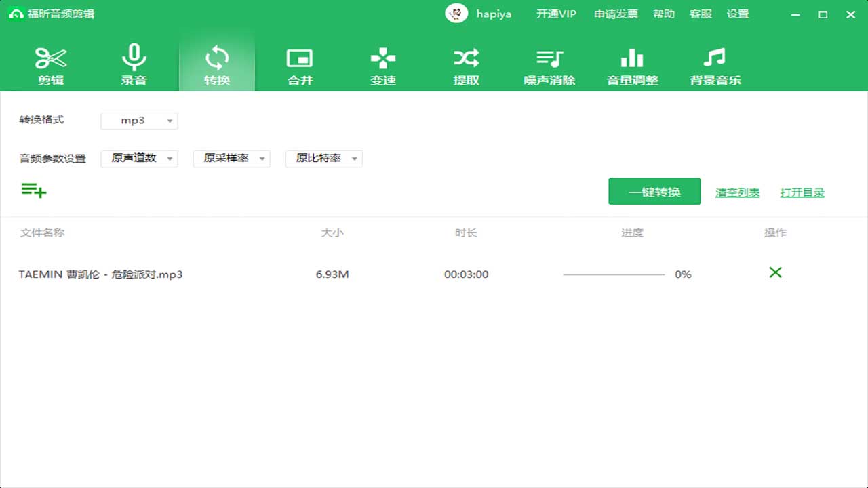Select the 背景音乐 background music tool

pyautogui.click(x=715, y=66)
